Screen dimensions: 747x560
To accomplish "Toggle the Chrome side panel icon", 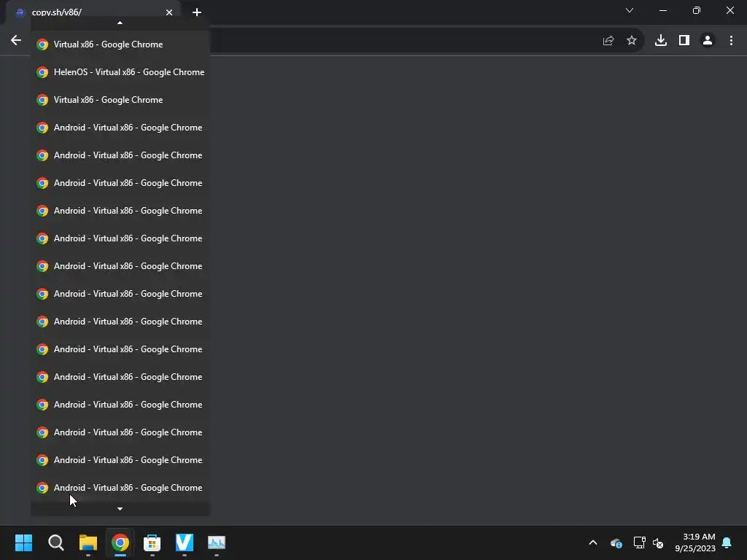I will pos(684,41).
